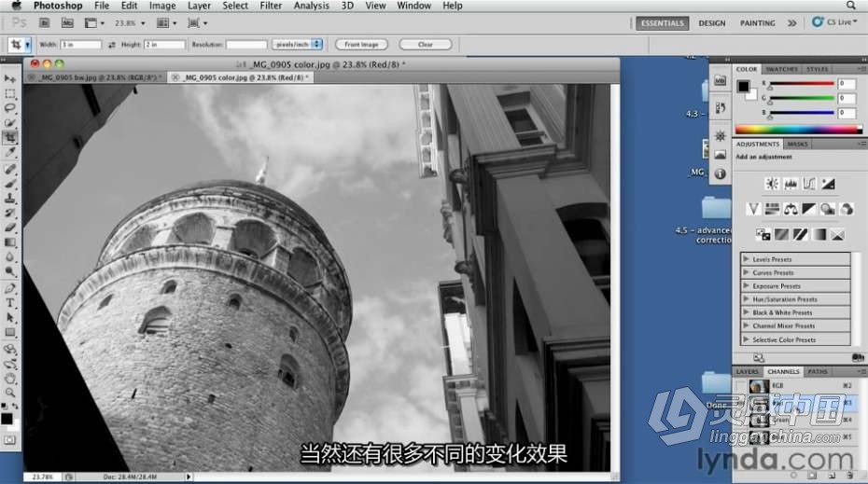The width and height of the screenshot is (868, 484).
Task: Open the Image menu
Action: 162,6
